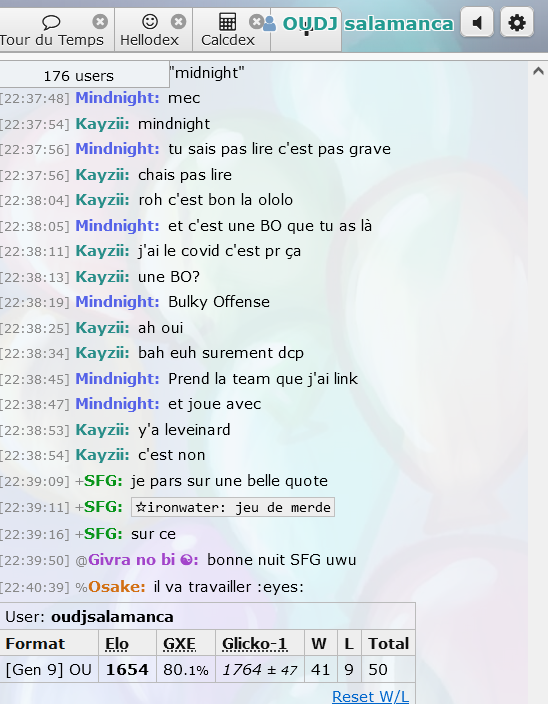Open the sound volume speaker button
Image resolution: width=548 pixels, height=704 pixels.
point(477,22)
